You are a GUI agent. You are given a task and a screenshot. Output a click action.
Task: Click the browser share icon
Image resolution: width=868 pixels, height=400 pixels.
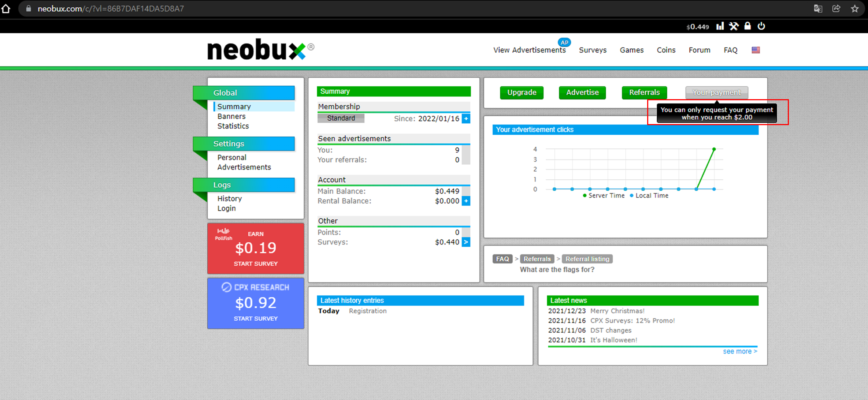[x=836, y=8]
